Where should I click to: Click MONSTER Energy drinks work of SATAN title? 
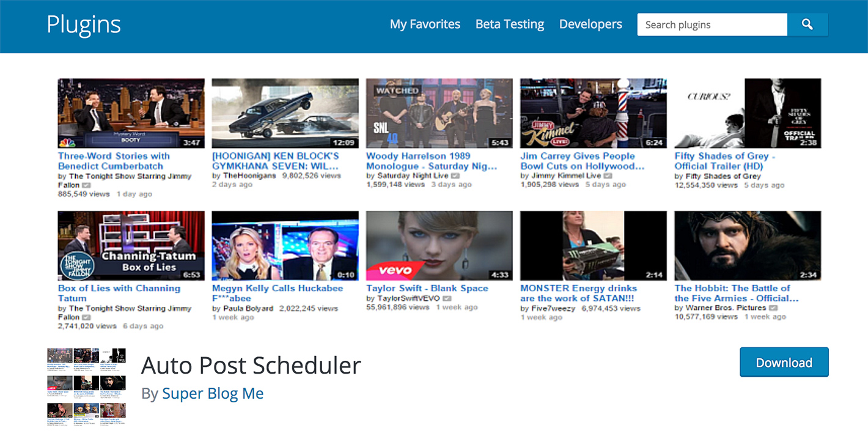pos(578,293)
